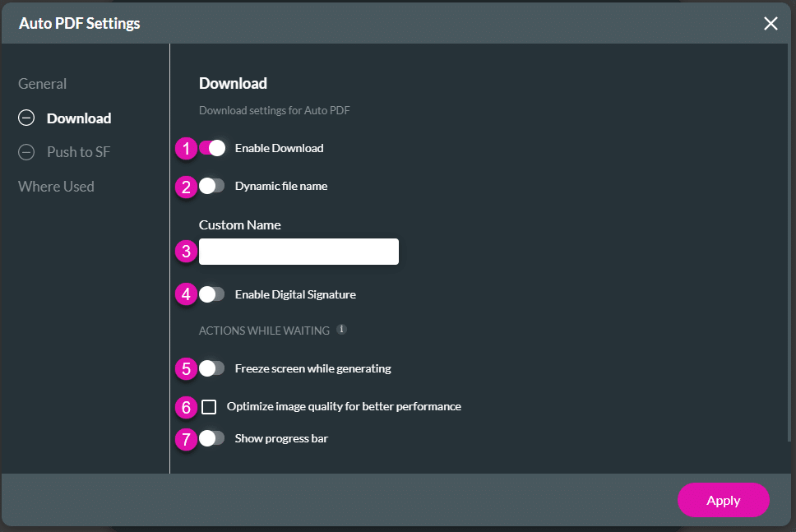The height and width of the screenshot is (532, 796).
Task: Click the number 2 badge beside Dynamic file name
Action: [186, 187]
